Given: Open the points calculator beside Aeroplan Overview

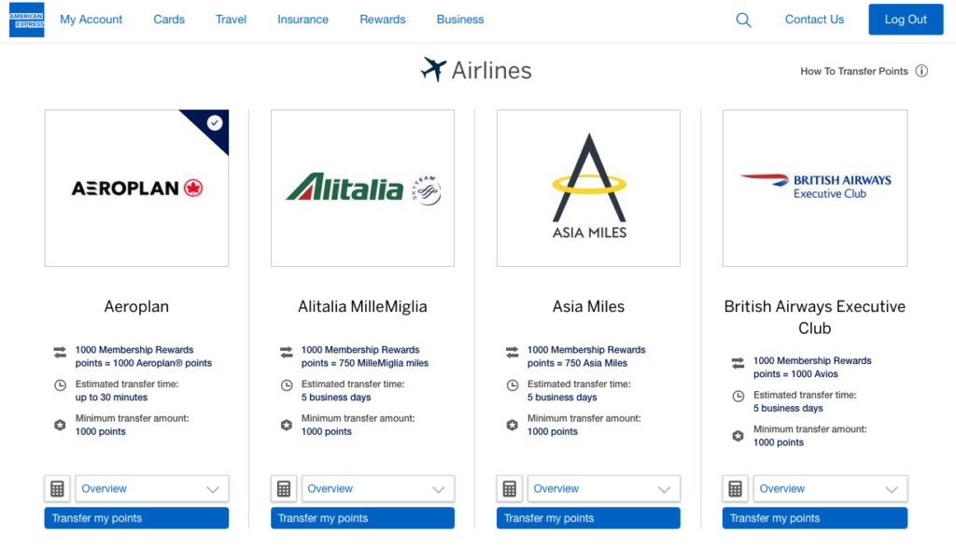Looking at the screenshot, I should [57, 488].
